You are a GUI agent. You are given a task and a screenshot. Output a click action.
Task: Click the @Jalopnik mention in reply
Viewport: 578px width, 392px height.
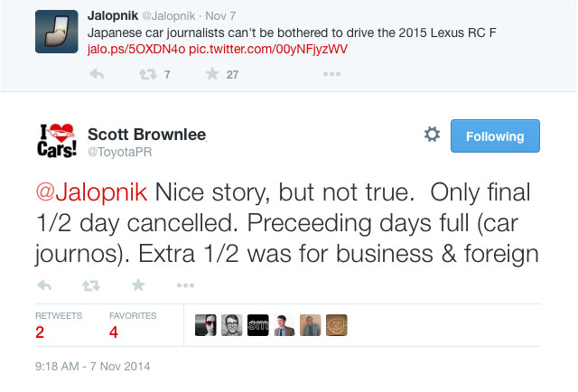coord(92,194)
